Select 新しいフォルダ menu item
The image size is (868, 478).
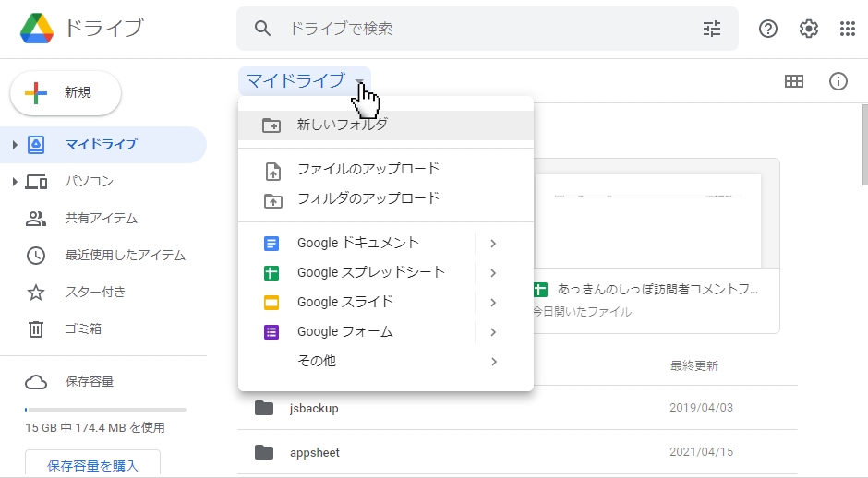pyautogui.click(x=386, y=125)
